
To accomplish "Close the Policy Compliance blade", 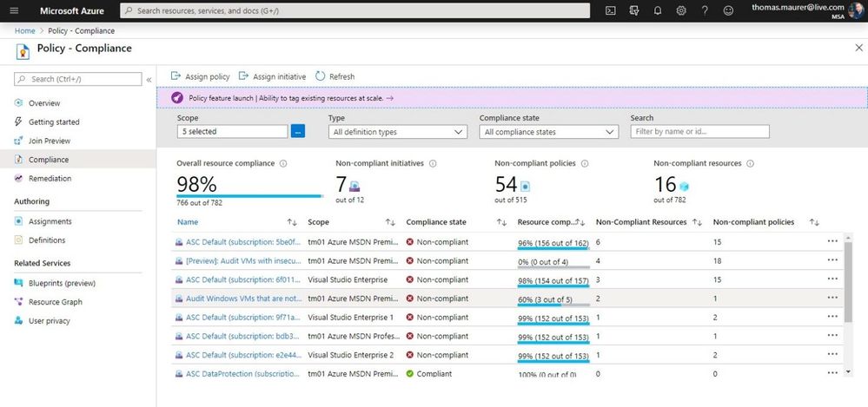I will coord(858,48).
